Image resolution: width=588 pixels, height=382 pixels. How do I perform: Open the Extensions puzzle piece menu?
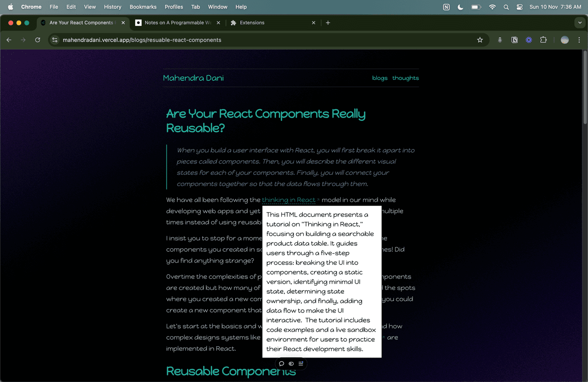click(x=543, y=40)
